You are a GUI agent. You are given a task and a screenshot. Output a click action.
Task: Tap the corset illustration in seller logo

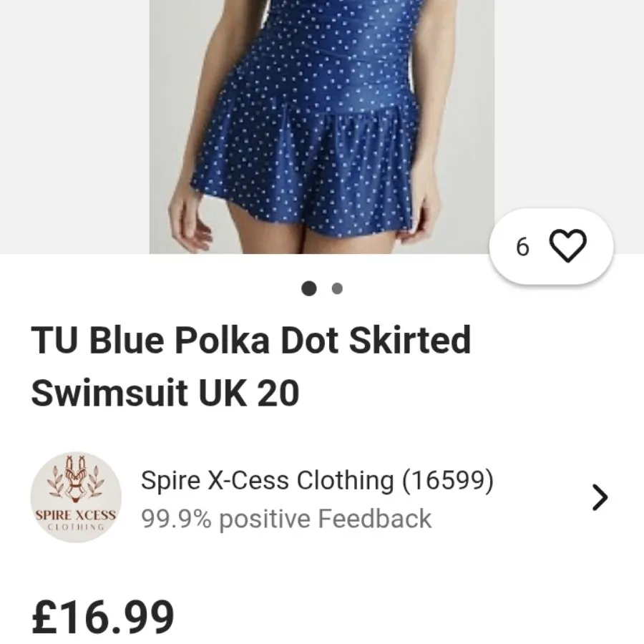tap(76, 479)
